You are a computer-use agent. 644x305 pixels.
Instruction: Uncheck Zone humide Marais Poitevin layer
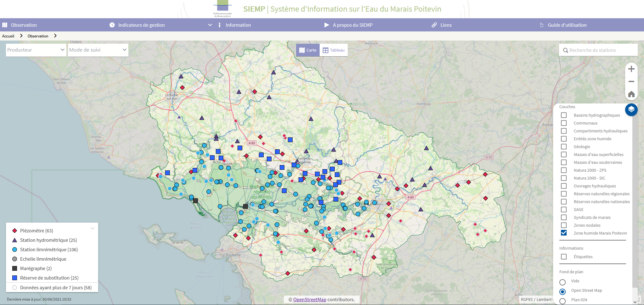[564, 233]
